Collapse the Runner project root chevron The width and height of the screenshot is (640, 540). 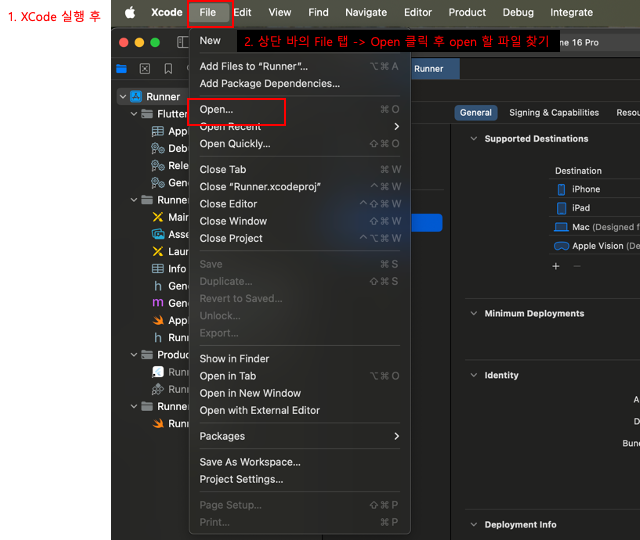click(x=122, y=97)
